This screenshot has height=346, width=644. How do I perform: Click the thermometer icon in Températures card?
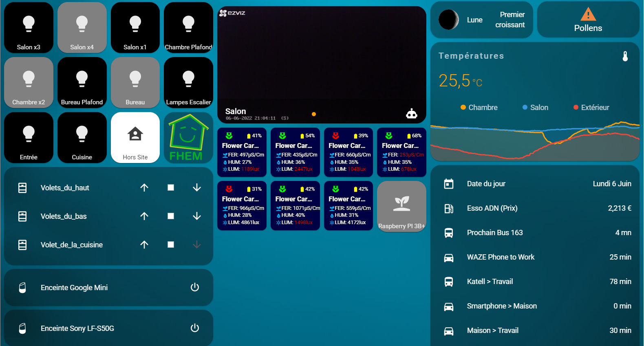point(625,56)
